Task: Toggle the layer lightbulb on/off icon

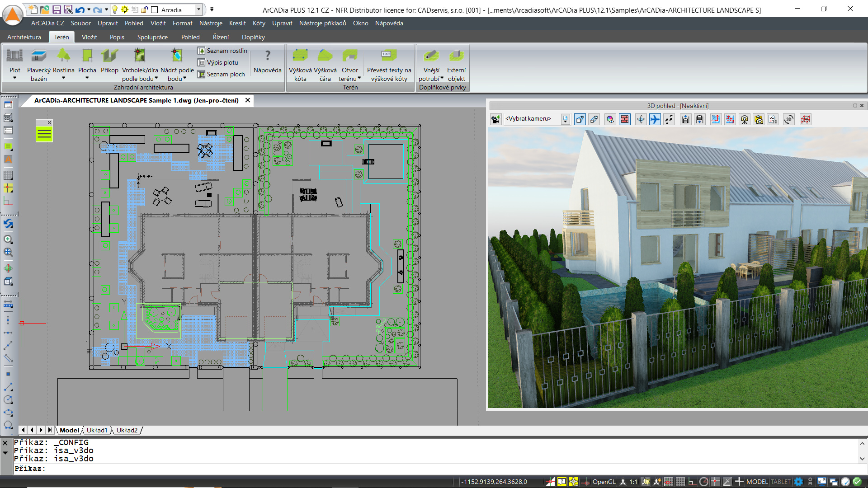Action: coord(115,9)
